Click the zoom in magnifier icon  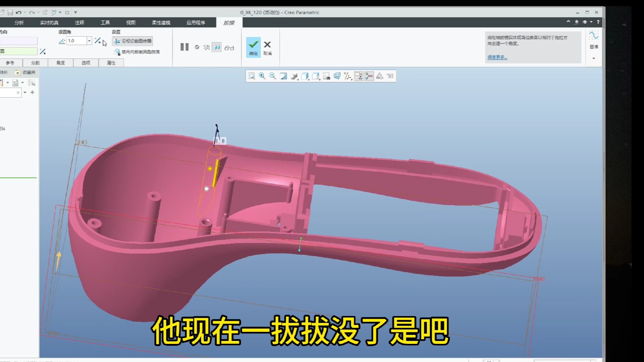[262, 76]
